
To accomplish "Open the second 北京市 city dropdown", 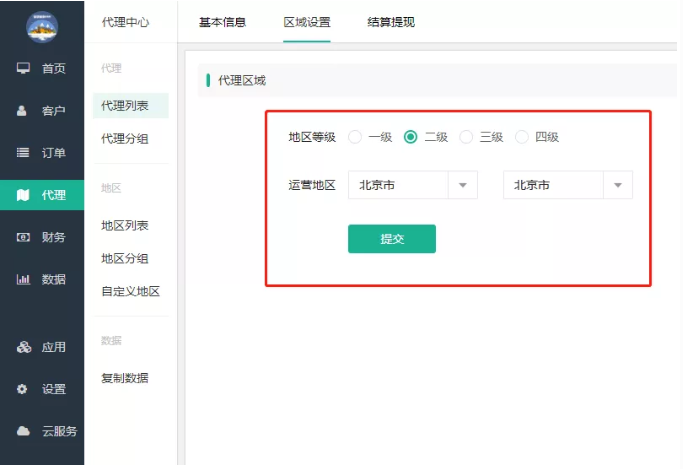I will pos(568,185).
